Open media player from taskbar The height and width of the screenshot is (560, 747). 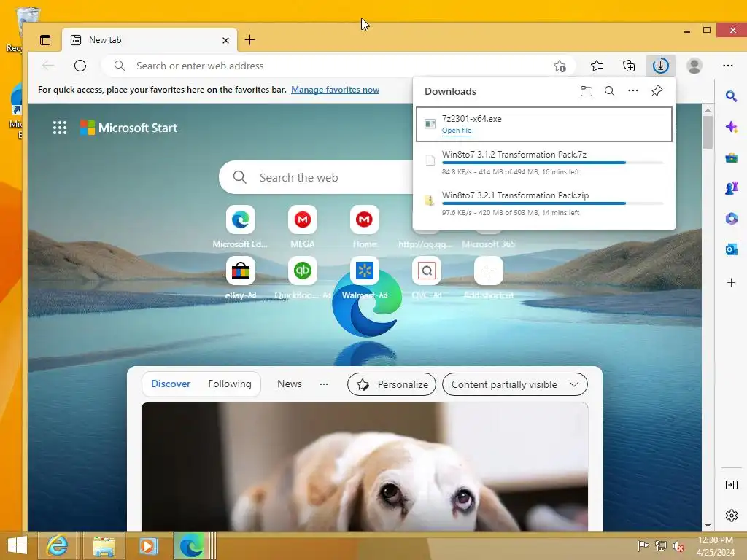pos(148,545)
